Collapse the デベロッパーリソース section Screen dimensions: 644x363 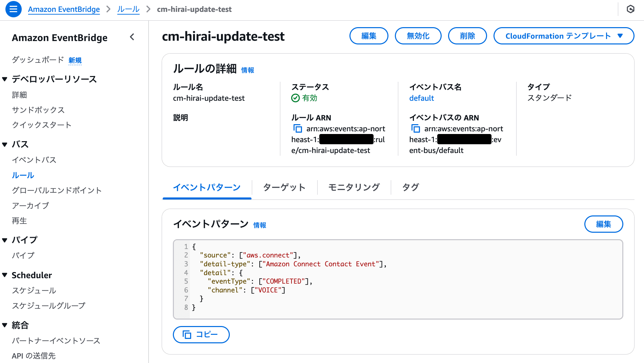click(5, 79)
